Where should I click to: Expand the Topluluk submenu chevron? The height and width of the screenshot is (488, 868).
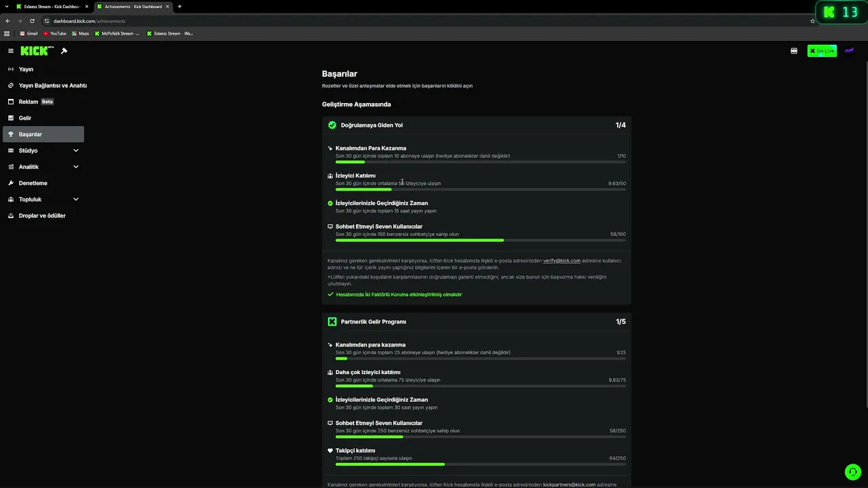[76, 199]
